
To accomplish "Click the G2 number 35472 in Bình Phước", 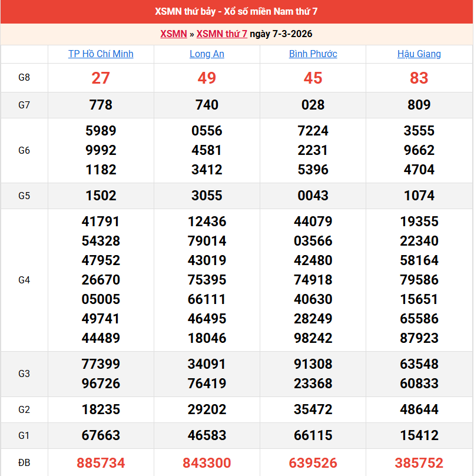I will click(x=313, y=409).
